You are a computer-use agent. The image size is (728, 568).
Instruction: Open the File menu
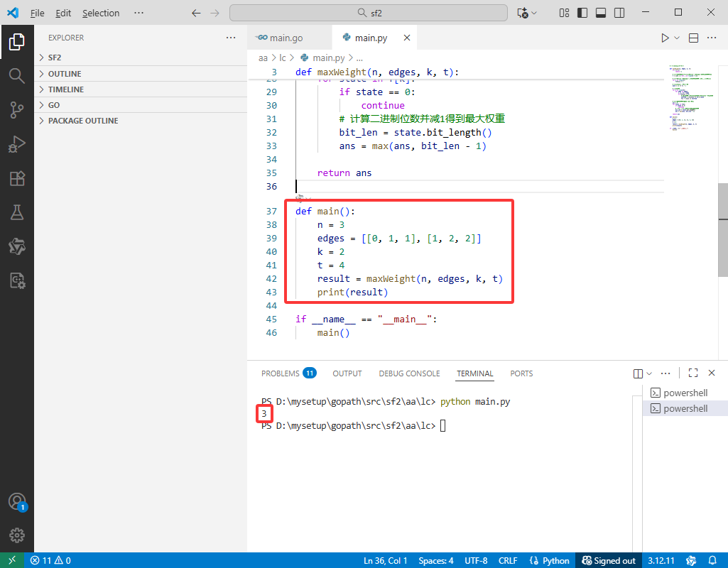[37, 13]
